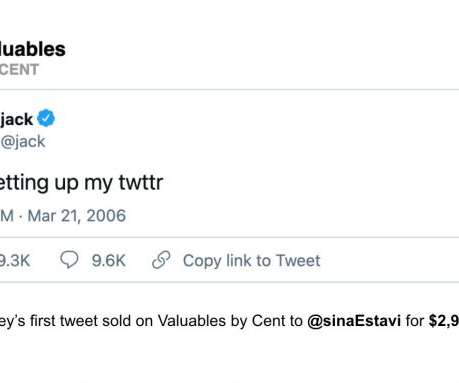Open the @sinaEstavi profile link

click(354, 321)
